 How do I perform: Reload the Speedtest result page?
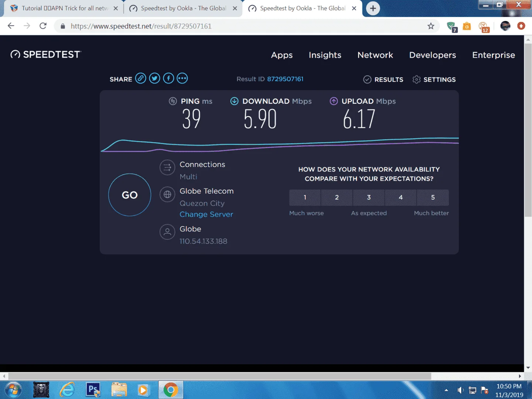[43, 26]
